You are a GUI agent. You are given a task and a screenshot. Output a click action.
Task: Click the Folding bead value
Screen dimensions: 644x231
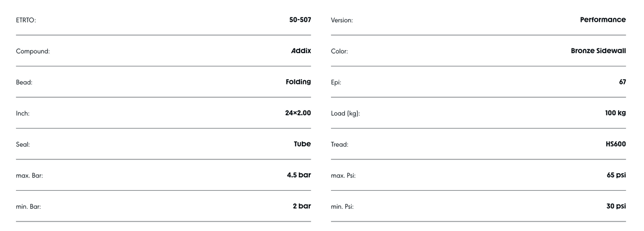point(298,82)
